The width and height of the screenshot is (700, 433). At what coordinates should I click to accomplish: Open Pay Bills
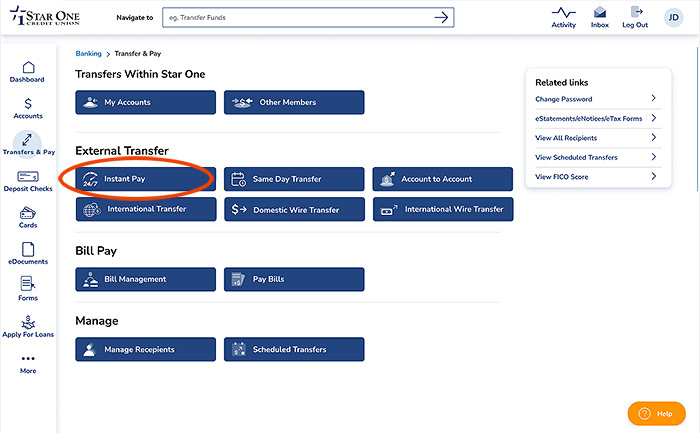294,279
